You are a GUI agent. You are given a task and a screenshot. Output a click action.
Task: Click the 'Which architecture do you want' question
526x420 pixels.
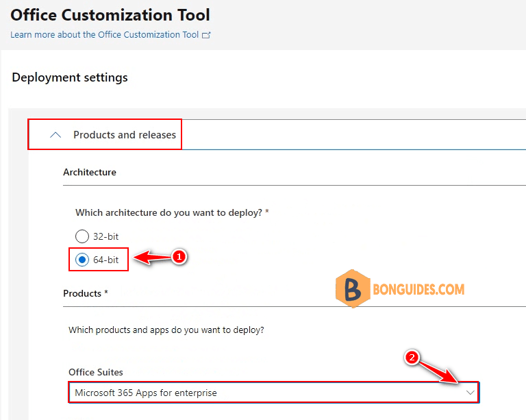coord(172,213)
